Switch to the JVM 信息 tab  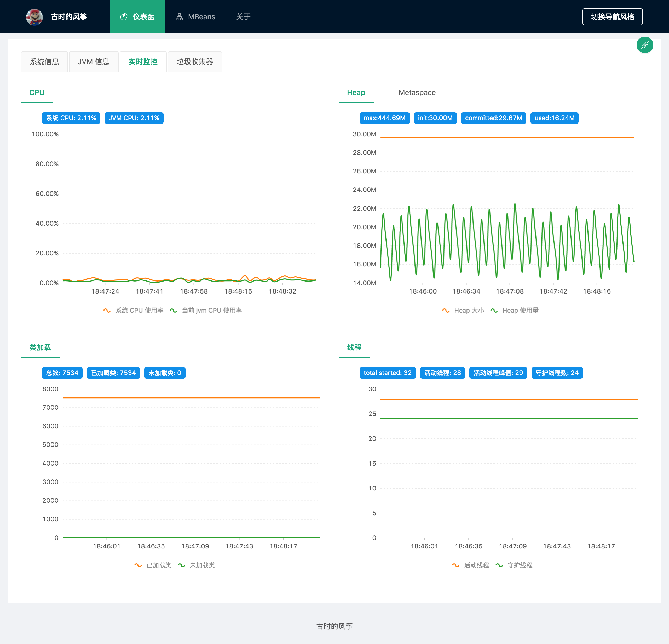tap(94, 62)
